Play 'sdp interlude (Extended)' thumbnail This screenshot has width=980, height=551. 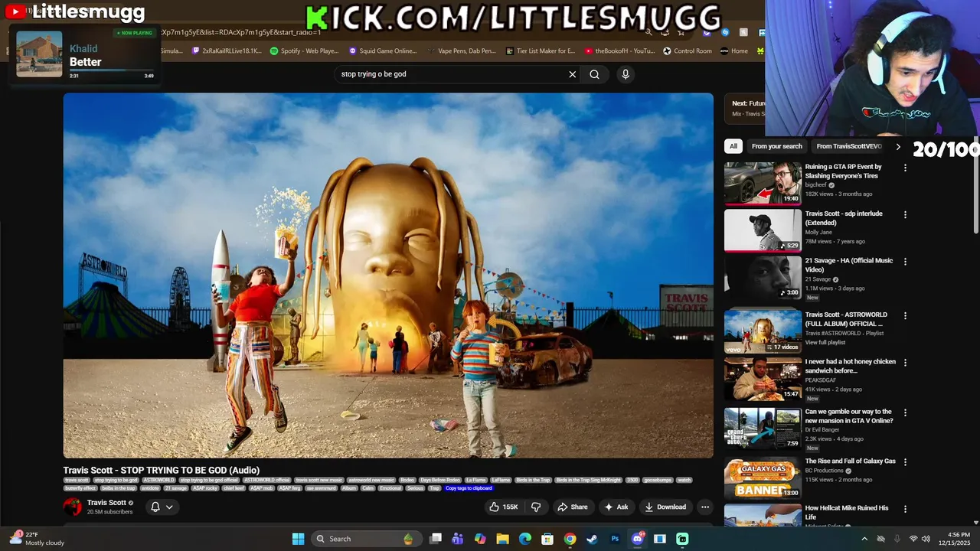point(763,230)
